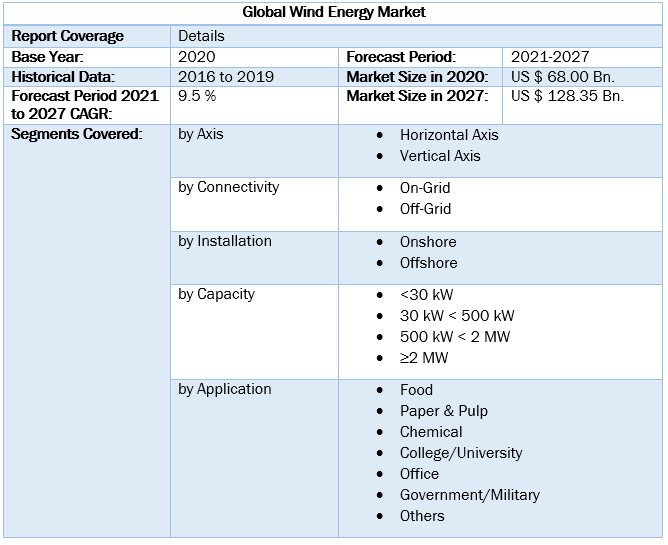This screenshot has width=668, height=545.
Task: Select the by Application segment cell
Action: point(225,389)
